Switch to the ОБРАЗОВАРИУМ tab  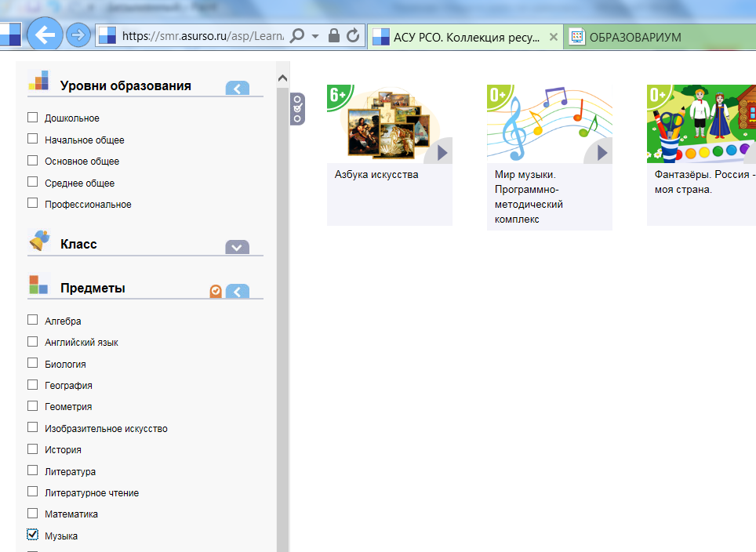[660, 37]
